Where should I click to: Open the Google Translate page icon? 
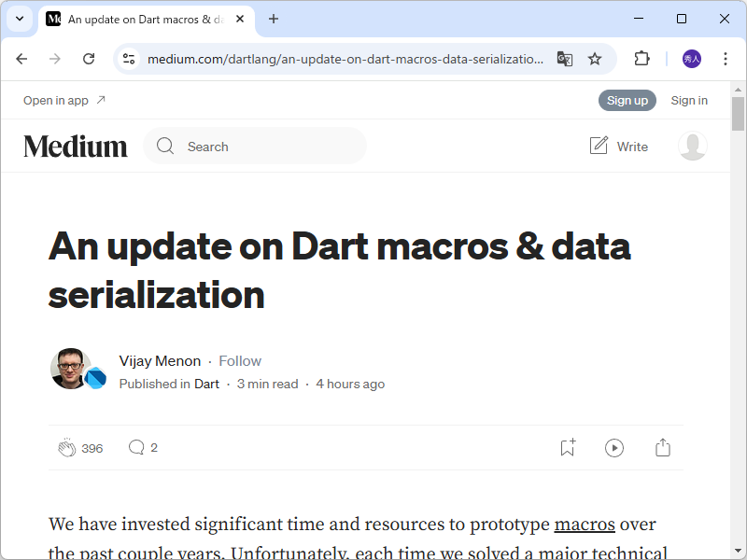(565, 58)
